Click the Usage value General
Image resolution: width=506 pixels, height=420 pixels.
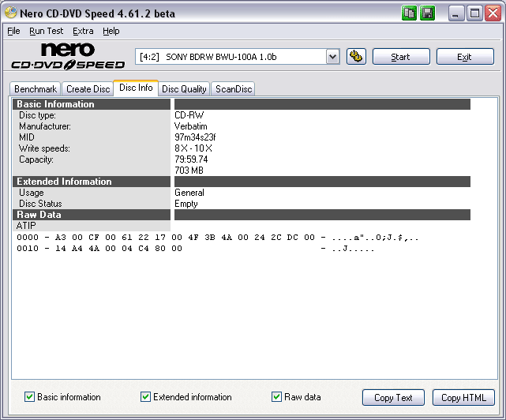[x=189, y=193]
